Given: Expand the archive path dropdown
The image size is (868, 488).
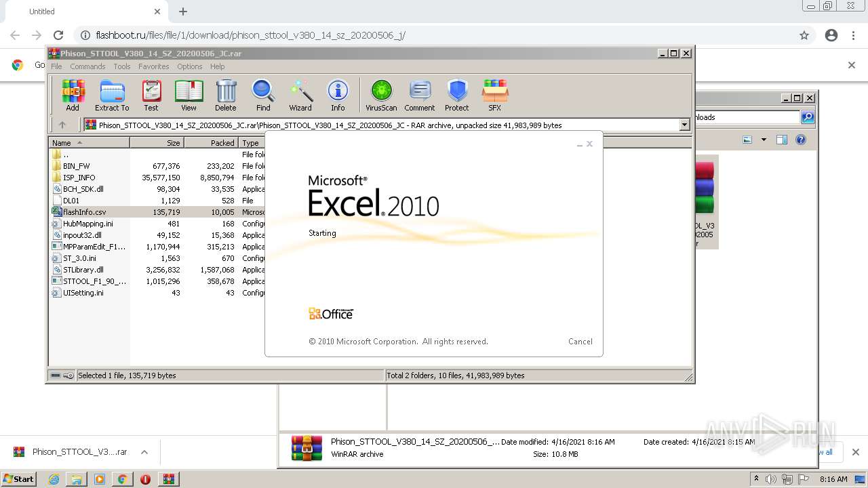Looking at the screenshot, I should point(684,125).
